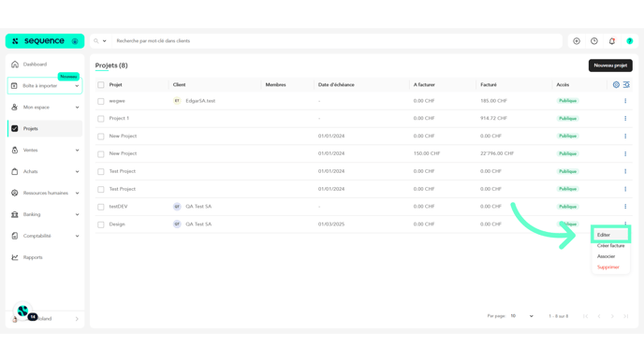Open Projets in the sidebar

45,128
